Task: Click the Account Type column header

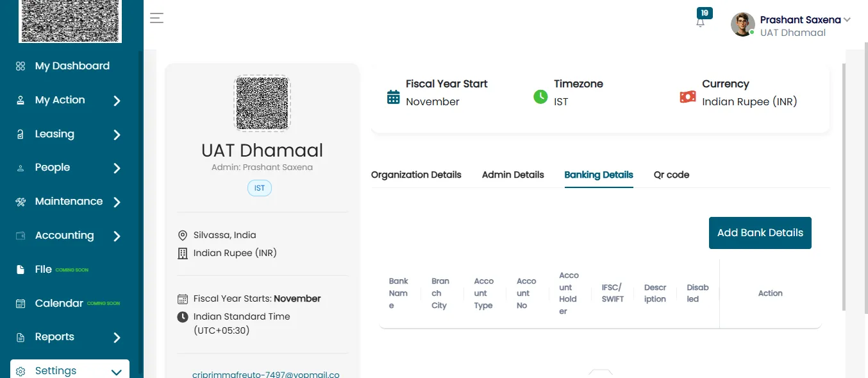Action: 484,293
